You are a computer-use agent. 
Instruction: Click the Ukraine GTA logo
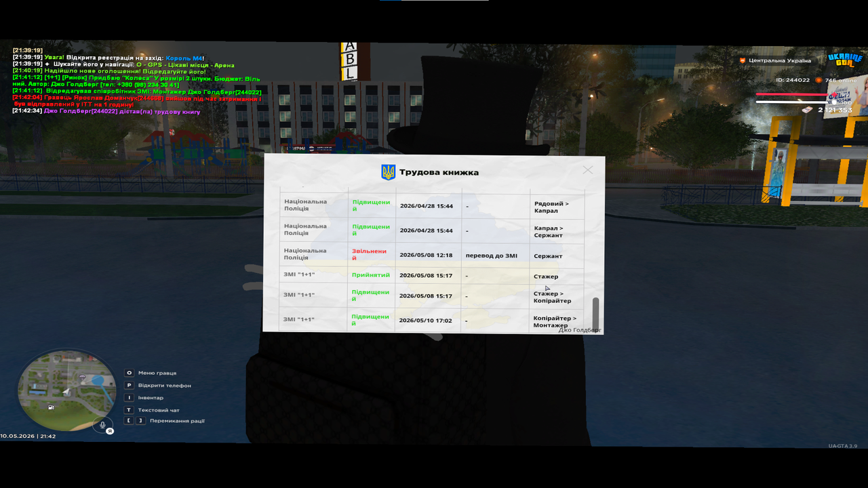[x=845, y=60]
